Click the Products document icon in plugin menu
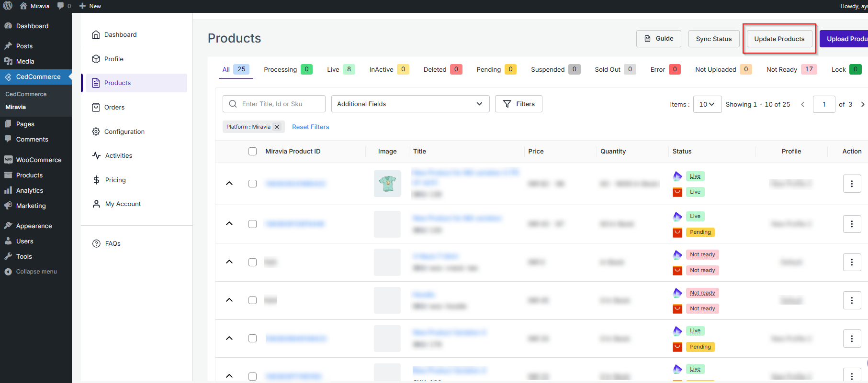This screenshot has height=383, width=868. click(x=96, y=83)
